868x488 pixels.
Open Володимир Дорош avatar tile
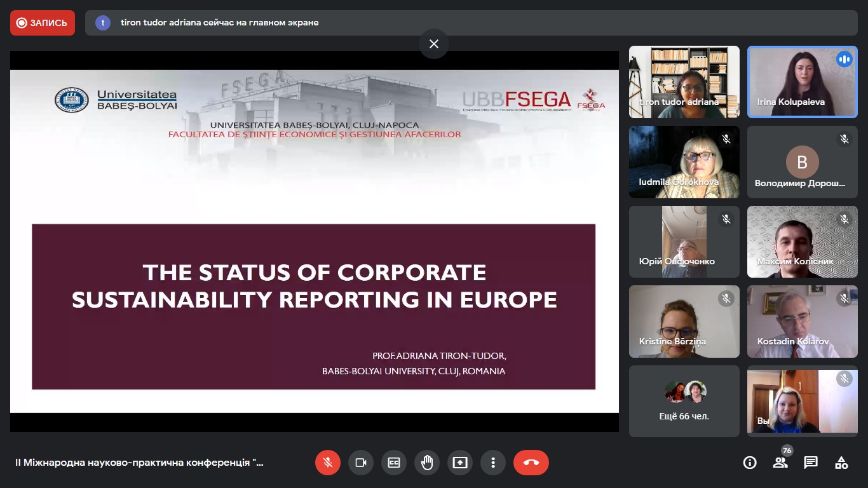802,162
